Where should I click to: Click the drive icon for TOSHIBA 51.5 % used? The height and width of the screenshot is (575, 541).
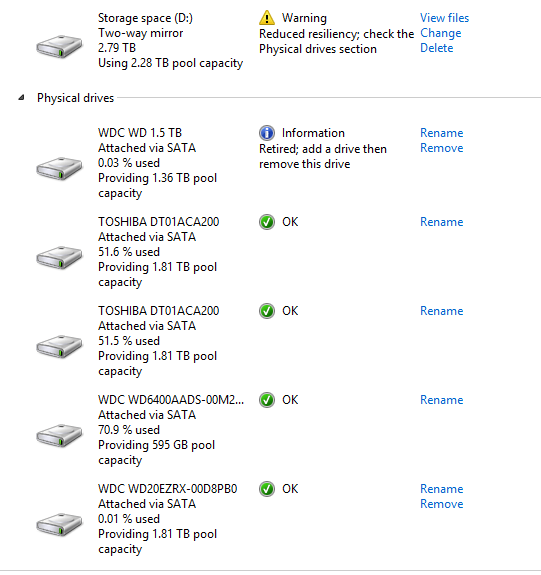(x=59, y=346)
